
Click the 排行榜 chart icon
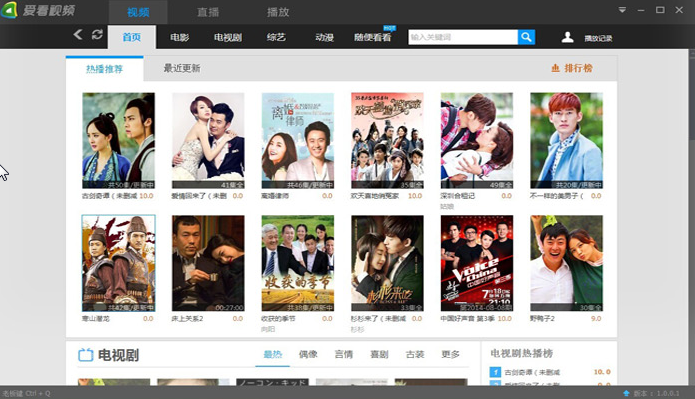point(555,68)
